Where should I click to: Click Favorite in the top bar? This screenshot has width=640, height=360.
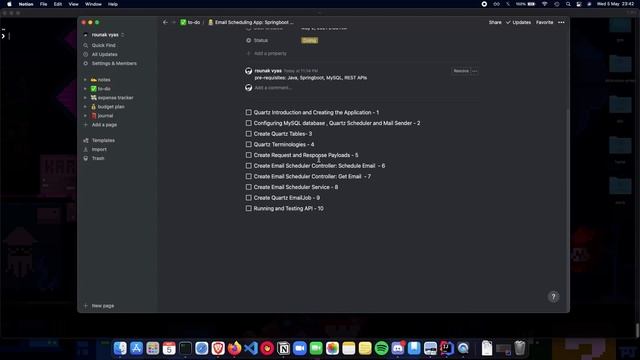[544, 22]
